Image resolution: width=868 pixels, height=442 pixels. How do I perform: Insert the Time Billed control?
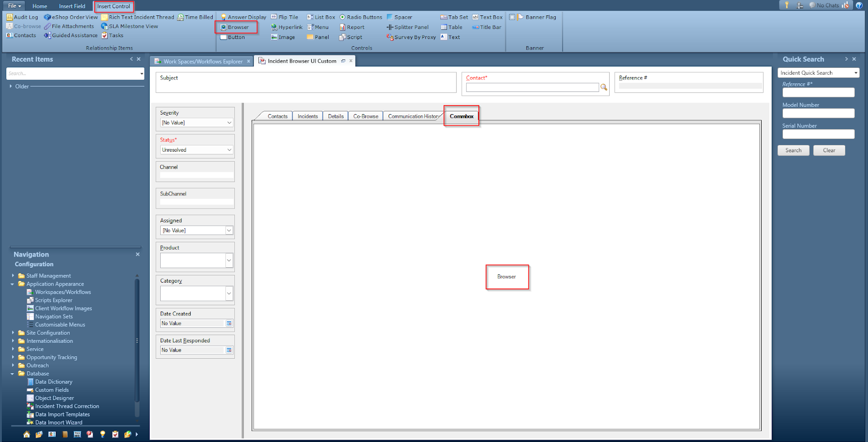195,17
